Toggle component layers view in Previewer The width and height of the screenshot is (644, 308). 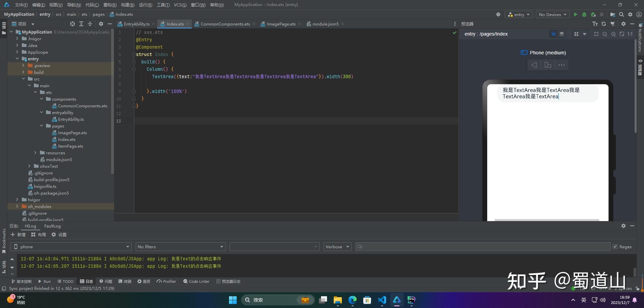tap(562, 34)
